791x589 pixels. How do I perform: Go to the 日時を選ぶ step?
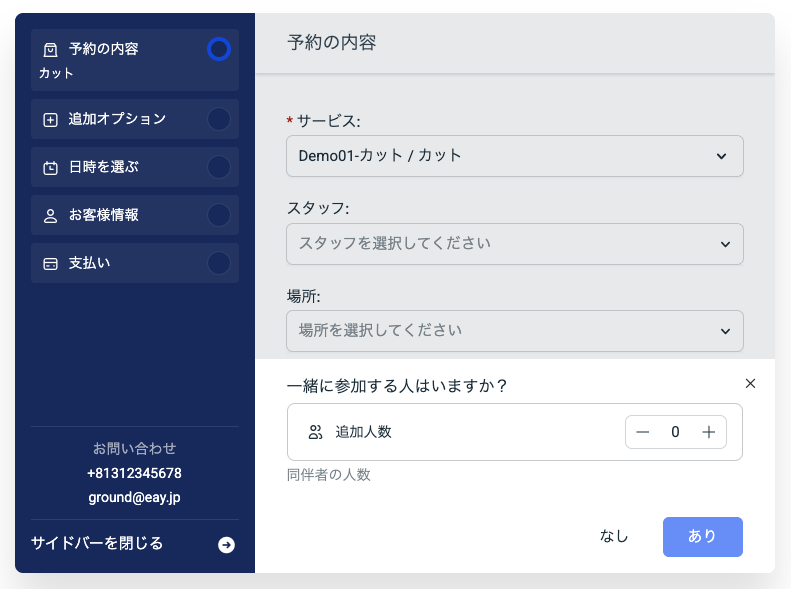(104, 168)
